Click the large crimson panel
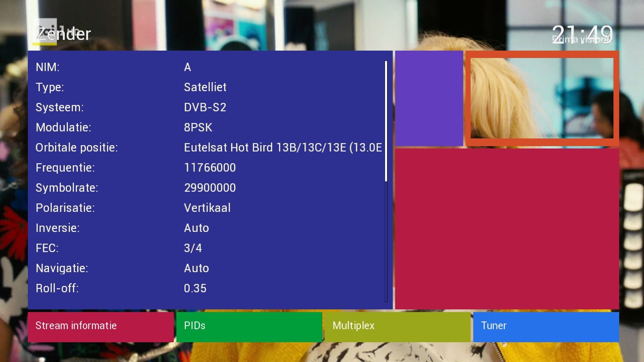The height and width of the screenshot is (362, 644). pyautogui.click(x=507, y=229)
